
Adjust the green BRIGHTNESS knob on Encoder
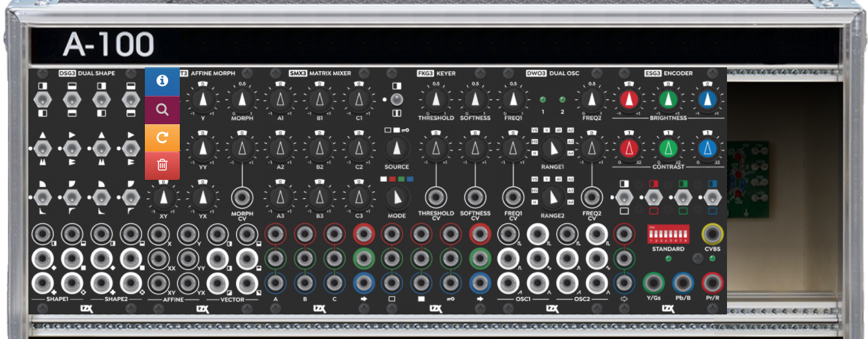point(668,99)
